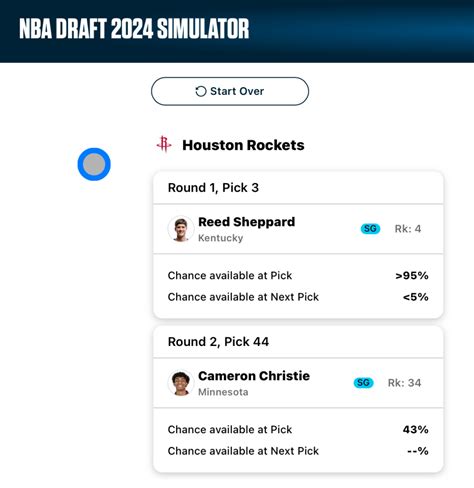Click the 43% chance value

416,430
